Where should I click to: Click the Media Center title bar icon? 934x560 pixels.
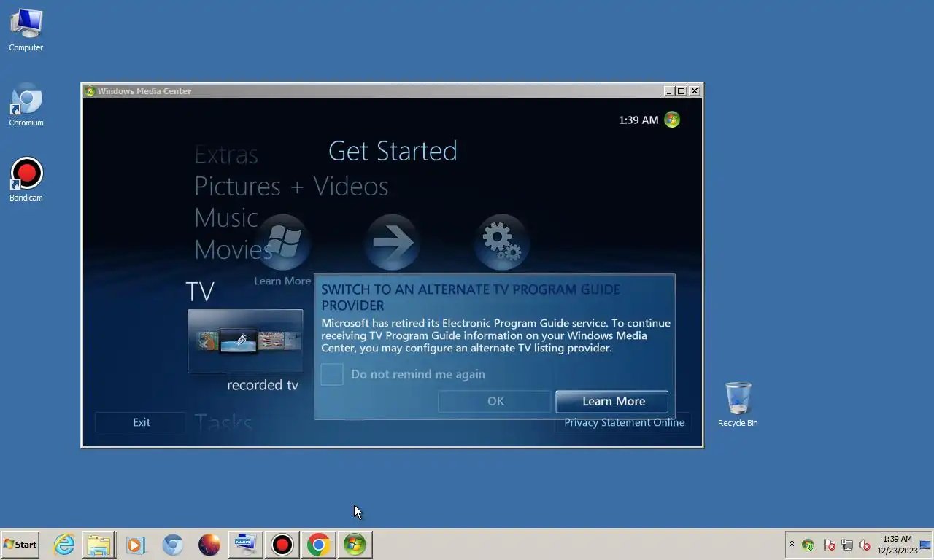[x=90, y=91]
